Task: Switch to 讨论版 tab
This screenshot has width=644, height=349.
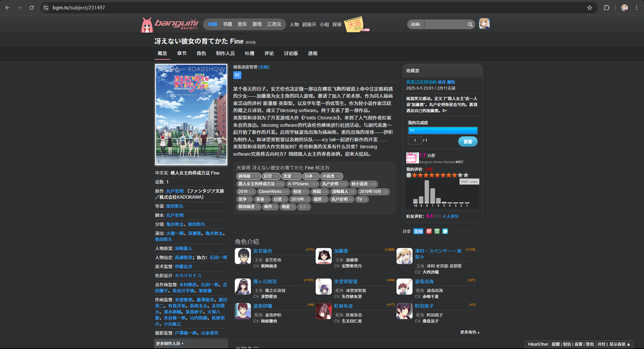Action: pos(291,53)
